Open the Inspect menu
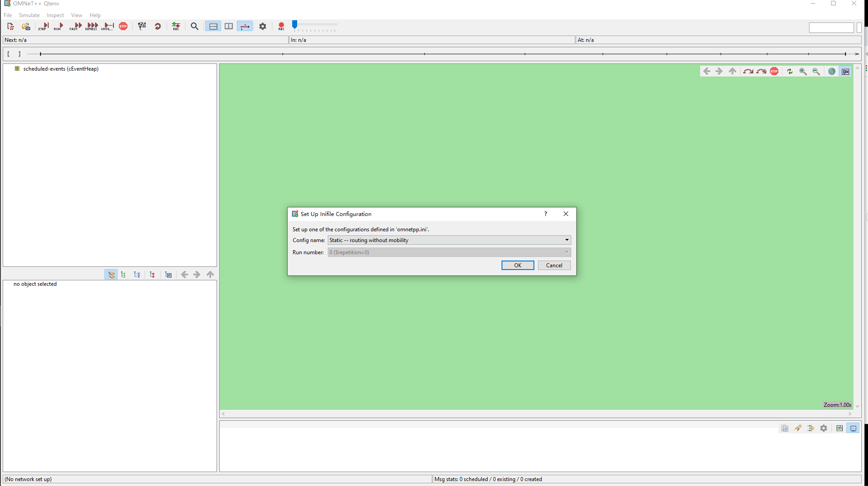This screenshot has height=486, width=868. (55, 15)
